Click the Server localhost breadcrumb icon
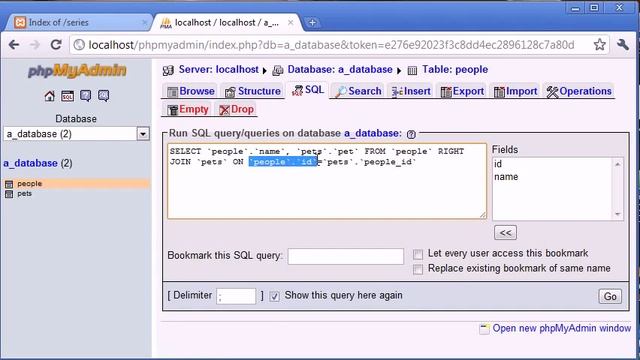The height and width of the screenshot is (360, 640). 168,71
